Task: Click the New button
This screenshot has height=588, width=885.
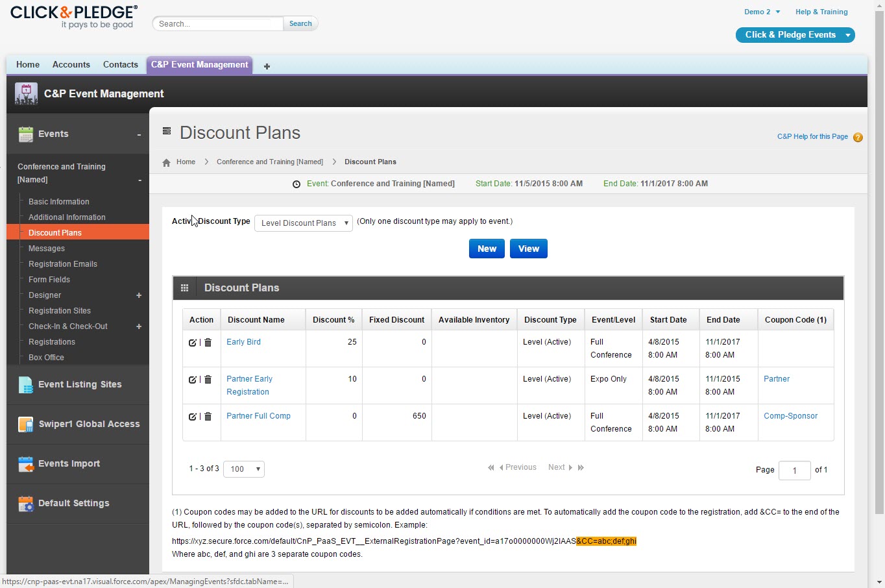Action: 487,249
